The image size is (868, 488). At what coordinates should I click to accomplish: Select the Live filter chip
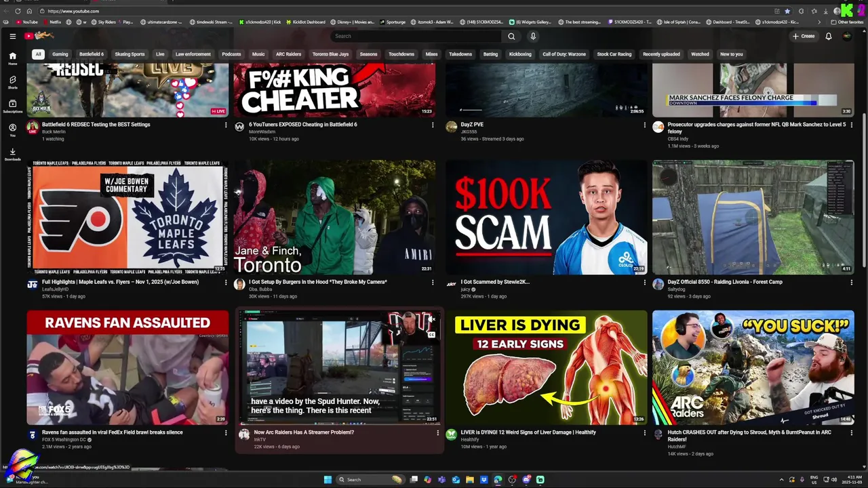click(160, 54)
